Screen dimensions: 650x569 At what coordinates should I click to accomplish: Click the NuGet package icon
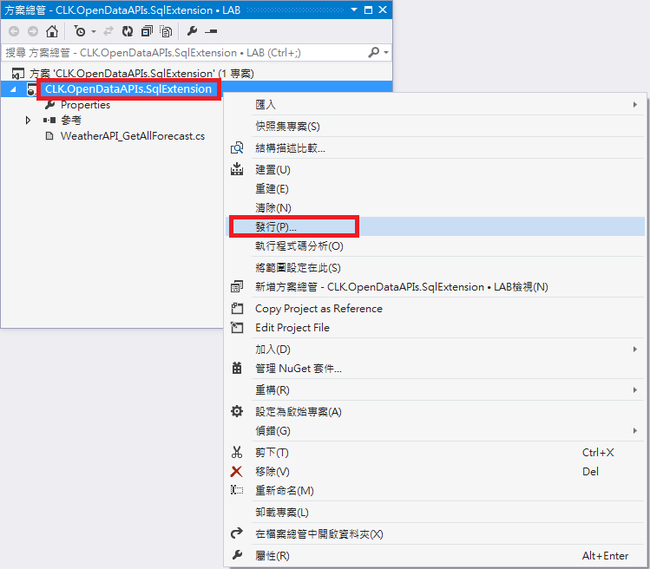(237, 368)
